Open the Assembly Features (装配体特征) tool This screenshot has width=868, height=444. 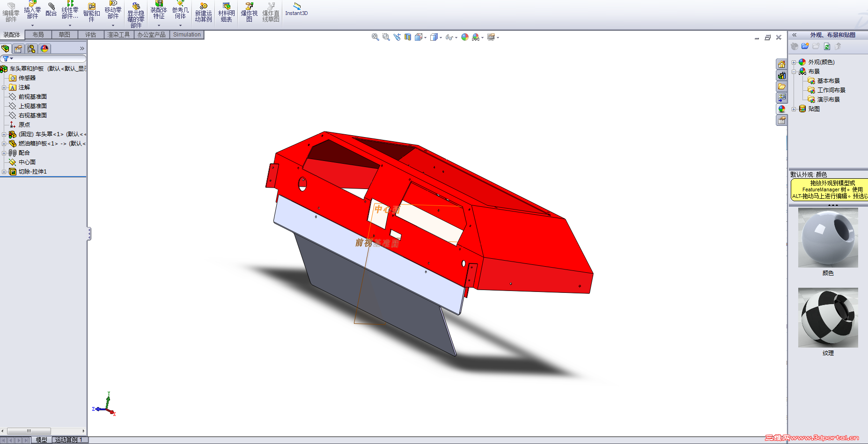(x=159, y=10)
